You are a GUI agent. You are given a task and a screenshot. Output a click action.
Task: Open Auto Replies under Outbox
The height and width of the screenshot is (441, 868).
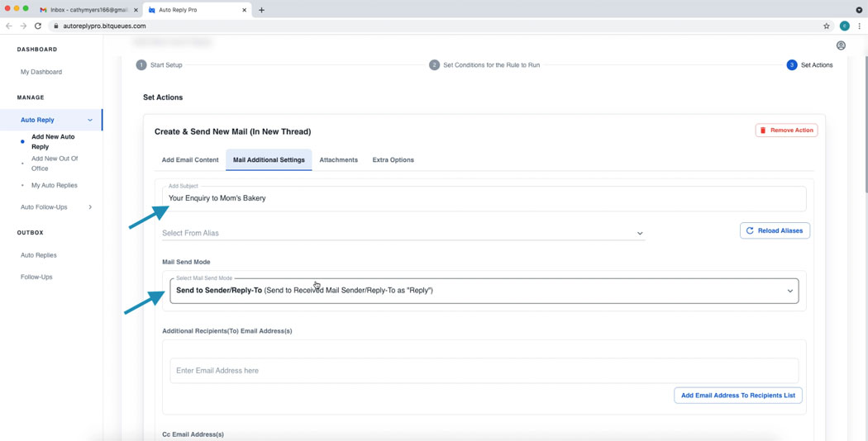(x=39, y=255)
